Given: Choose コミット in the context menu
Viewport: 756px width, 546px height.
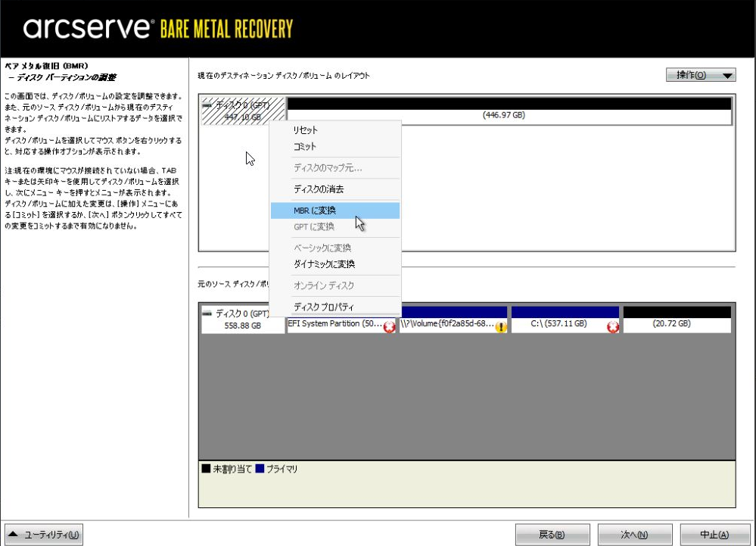Looking at the screenshot, I should tap(335, 147).
